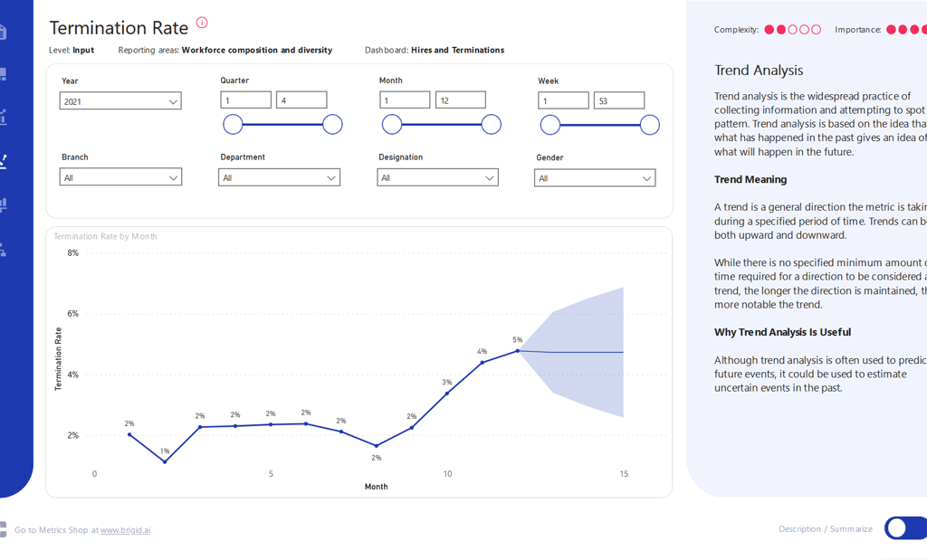
Task: Click the Metrics Shop icon in footer
Action: coord(3,529)
